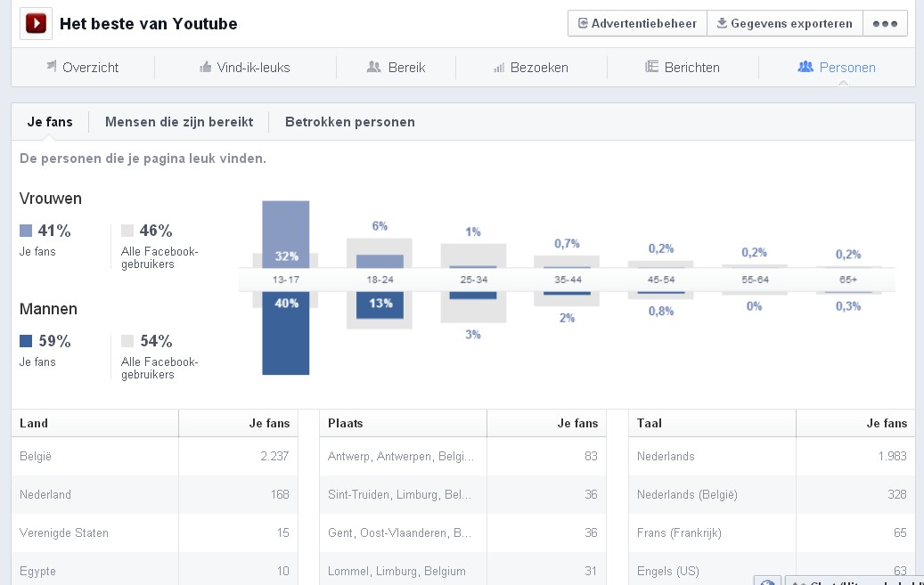The width and height of the screenshot is (924, 585).
Task: Click the 25-34 age group label
Action: tap(474, 280)
